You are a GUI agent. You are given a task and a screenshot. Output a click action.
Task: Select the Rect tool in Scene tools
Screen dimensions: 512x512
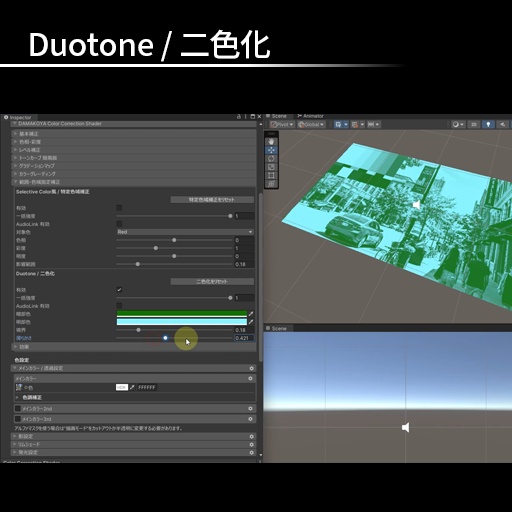271,175
